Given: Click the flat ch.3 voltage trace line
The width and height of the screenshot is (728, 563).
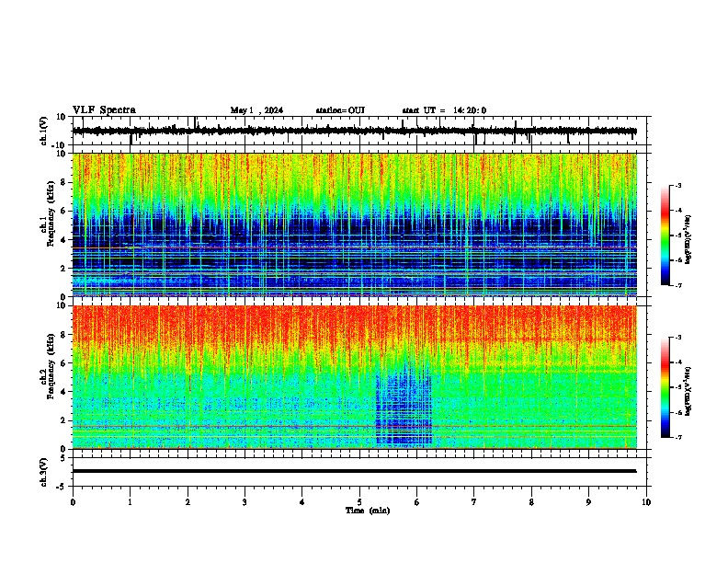Looking at the screenshot, I should 354,471.
